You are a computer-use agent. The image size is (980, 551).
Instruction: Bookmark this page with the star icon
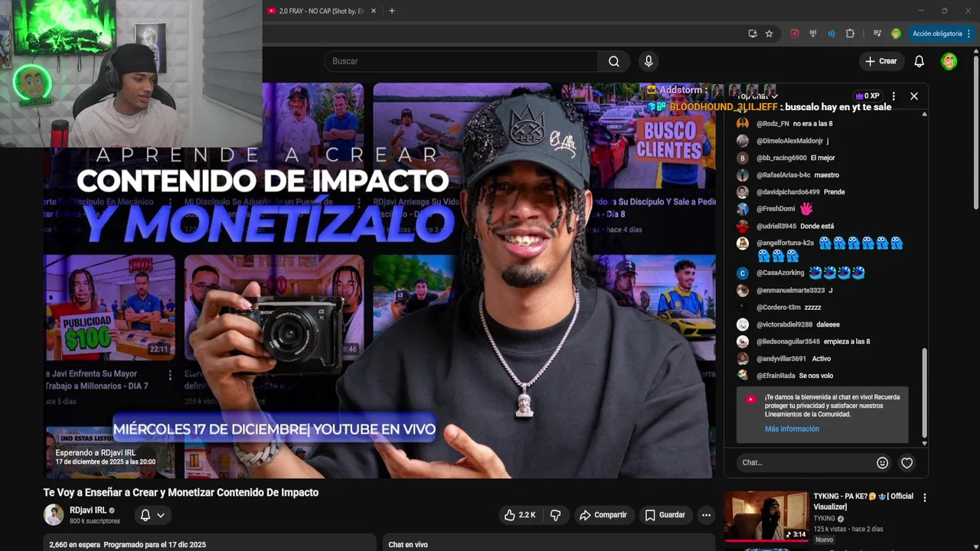[769, 34]
